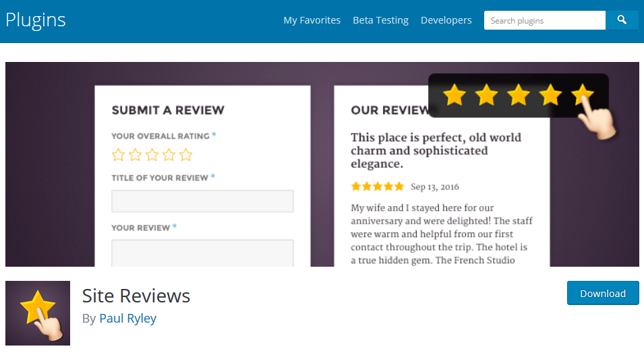The width and height of the screenshot is (644, 359).
Task: Click the second empty rating star
Action: coord(135,155)
